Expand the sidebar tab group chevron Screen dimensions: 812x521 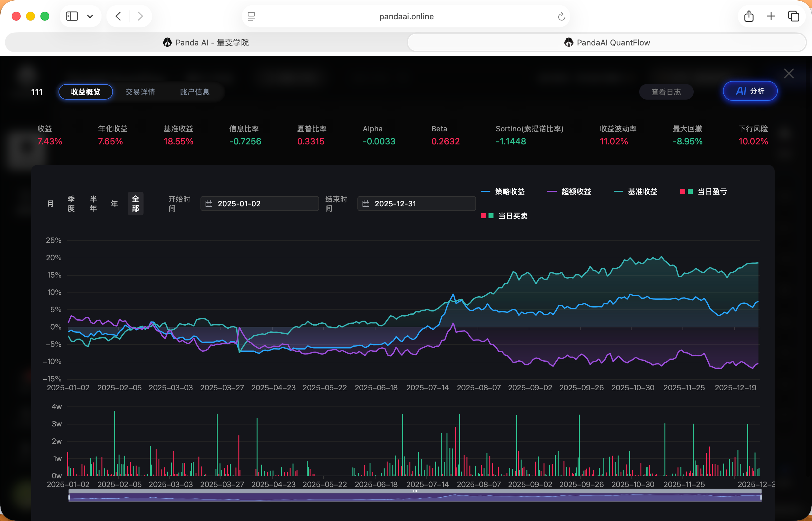(x=90, y=16)
